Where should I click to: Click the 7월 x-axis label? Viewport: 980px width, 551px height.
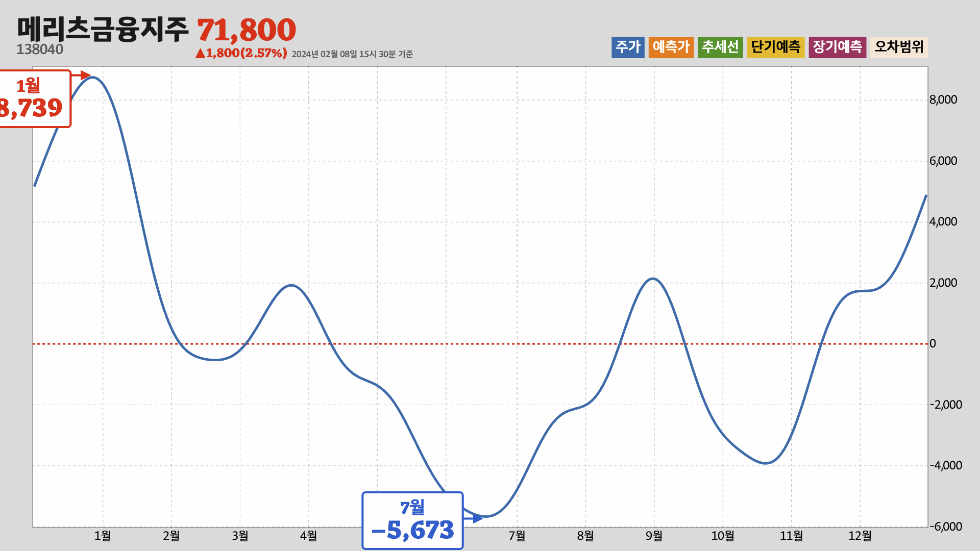coord(517,536)
